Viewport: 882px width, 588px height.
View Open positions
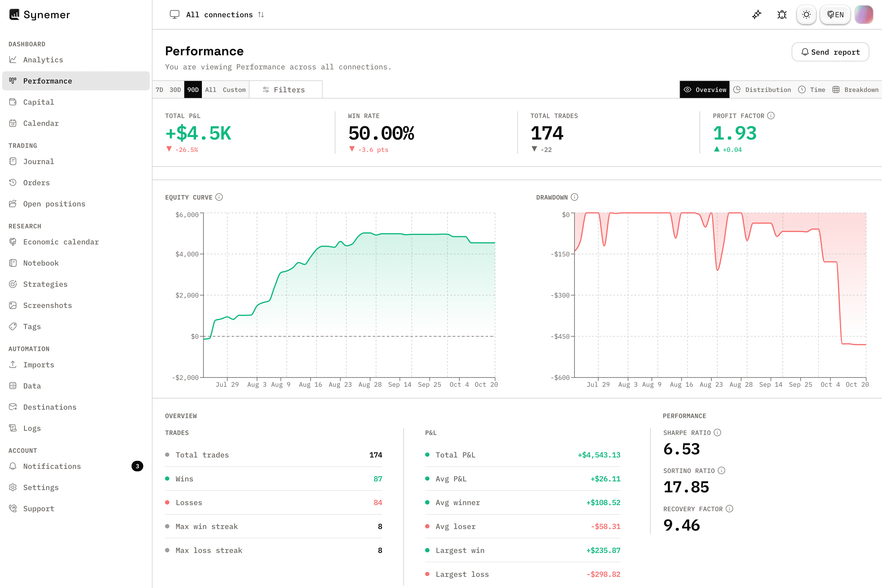(76, 204)
